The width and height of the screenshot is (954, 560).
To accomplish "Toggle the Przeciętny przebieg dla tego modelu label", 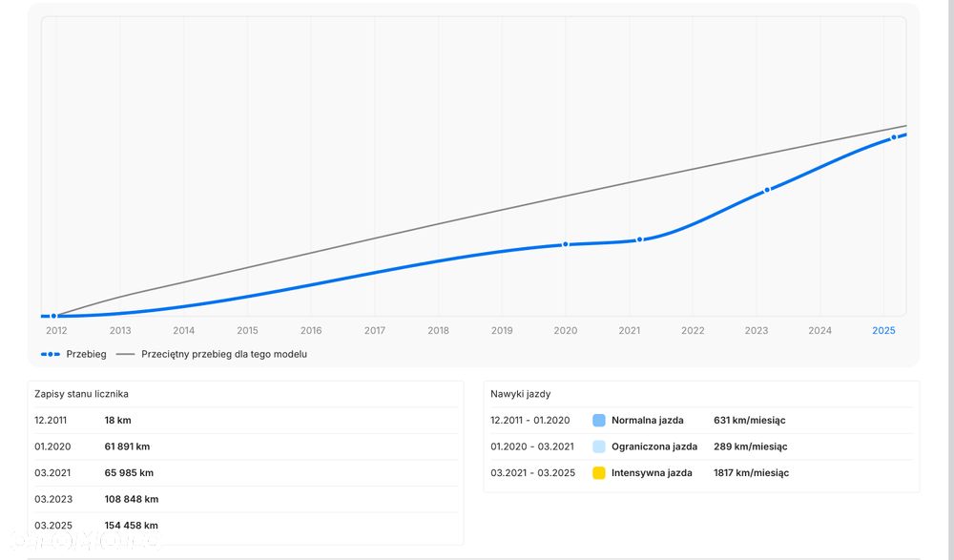I will 224,354.
